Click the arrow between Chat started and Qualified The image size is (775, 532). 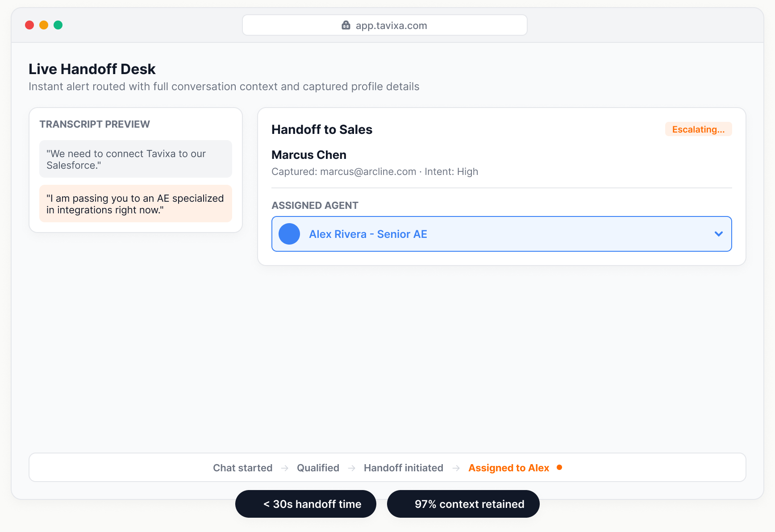point(285,468)
